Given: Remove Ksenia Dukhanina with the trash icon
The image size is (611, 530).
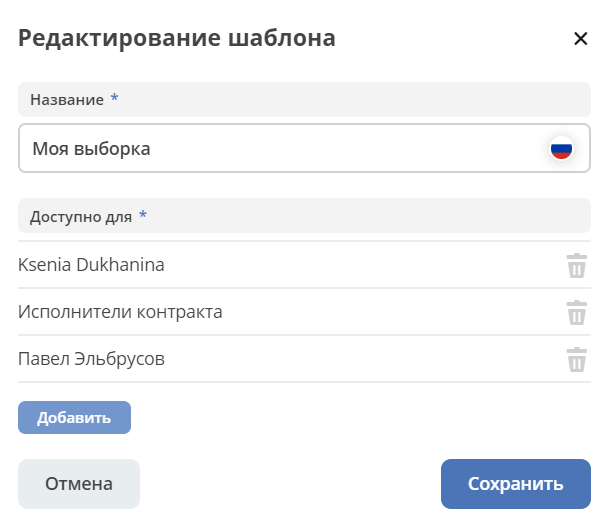Looking at the screenshot, I should pyautogui.click(x=577, y=265).
